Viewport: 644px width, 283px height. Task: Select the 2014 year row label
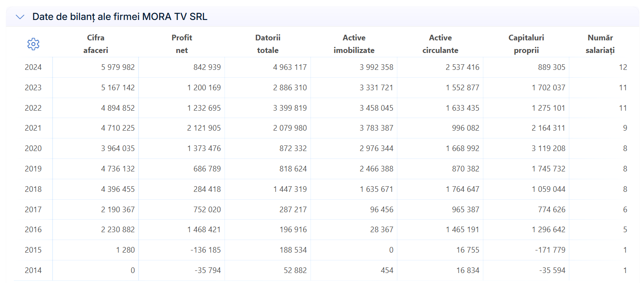click(33, 270)
